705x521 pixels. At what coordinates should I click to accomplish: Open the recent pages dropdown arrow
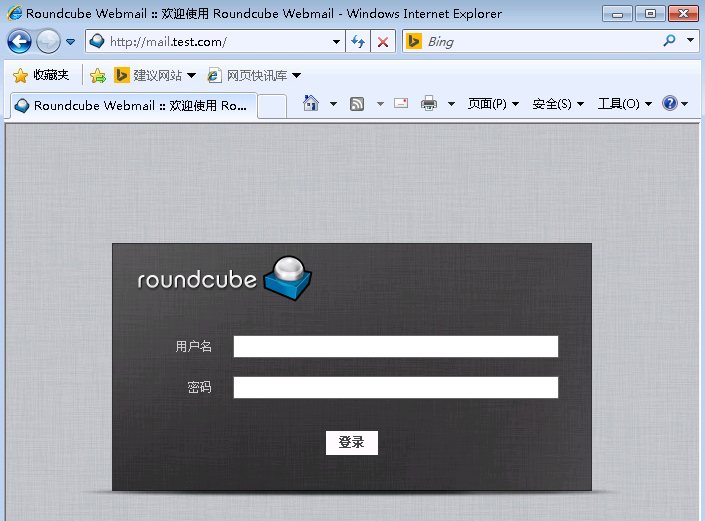click(71, 42)
